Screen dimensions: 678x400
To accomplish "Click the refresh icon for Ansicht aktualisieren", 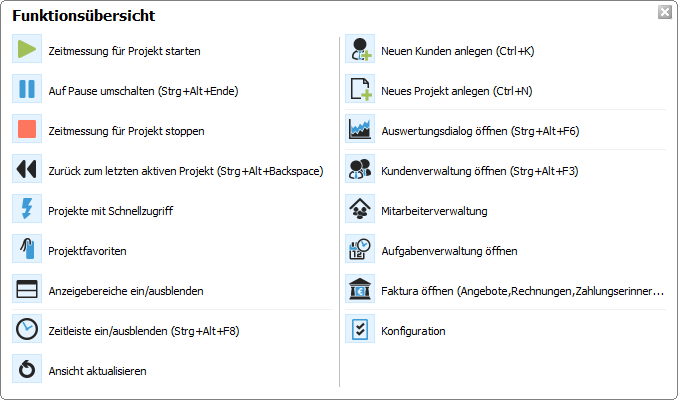I will click(27, 370).
